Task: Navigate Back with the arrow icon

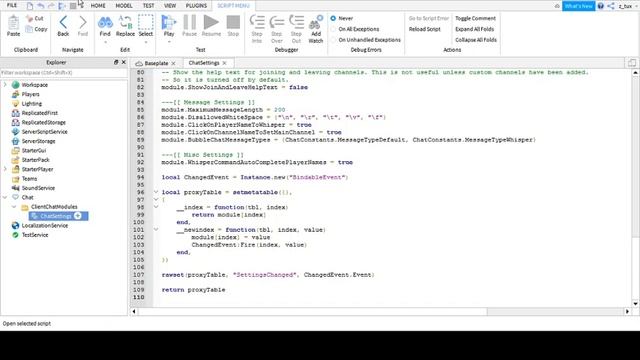Action: tap(63, 22)
